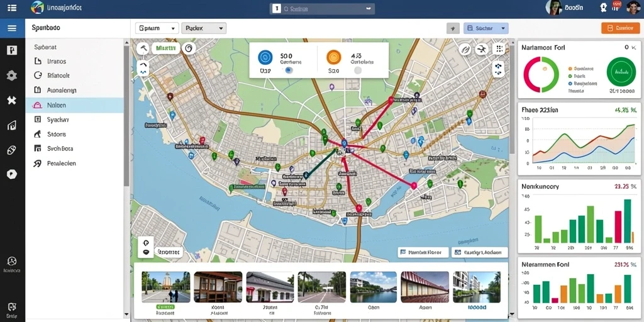Click the airplane icon on the map
The image size is (644, 322).
pyautogui.click(x=481, y=49)
